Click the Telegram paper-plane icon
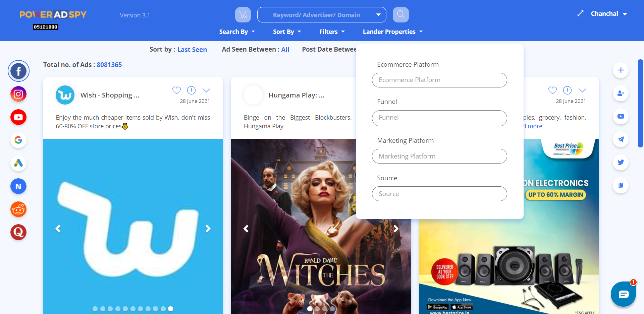Image resolution: width=644 pixels, height=314 pixels. (621, 139)
